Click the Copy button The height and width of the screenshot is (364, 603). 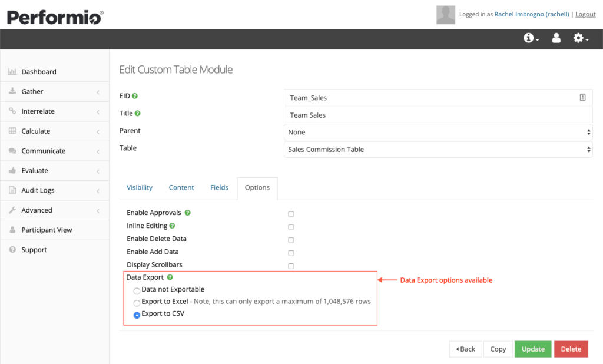498,349
